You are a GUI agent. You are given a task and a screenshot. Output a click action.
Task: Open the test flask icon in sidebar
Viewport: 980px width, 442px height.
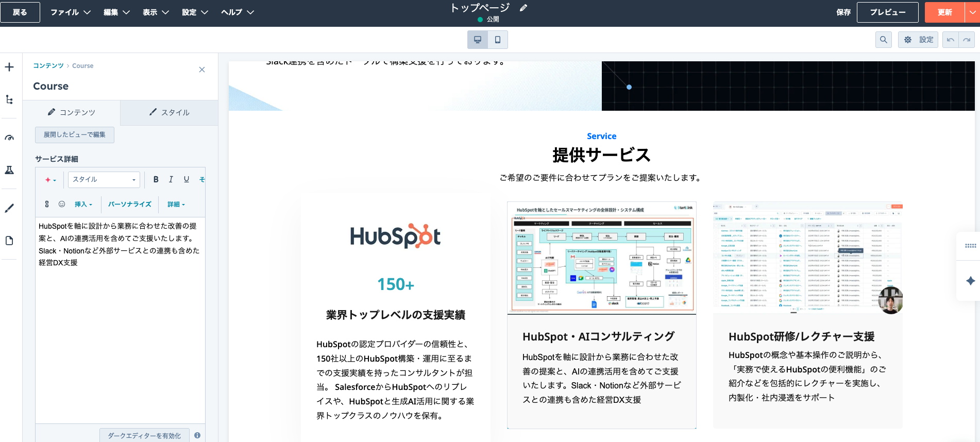click(9, 170)
